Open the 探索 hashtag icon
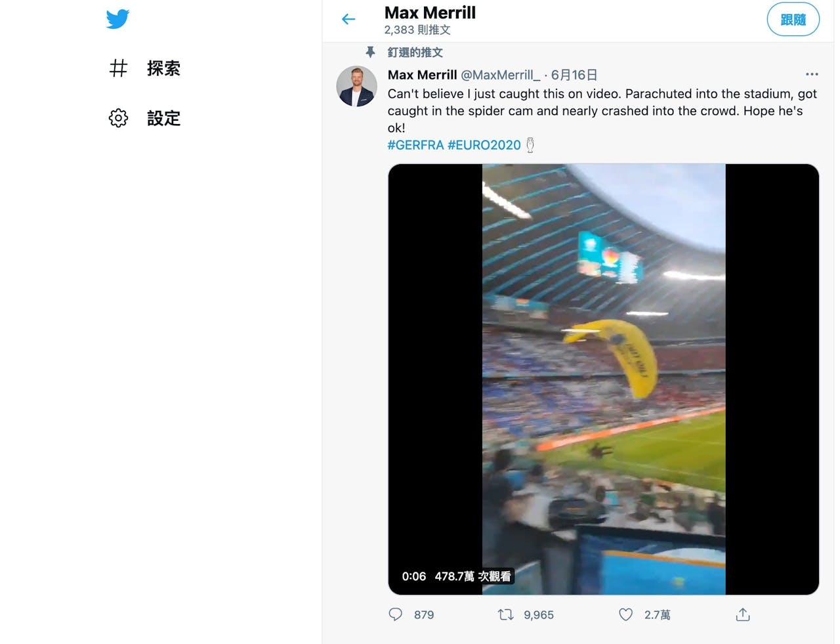840x644 pixels. (118, 68)
